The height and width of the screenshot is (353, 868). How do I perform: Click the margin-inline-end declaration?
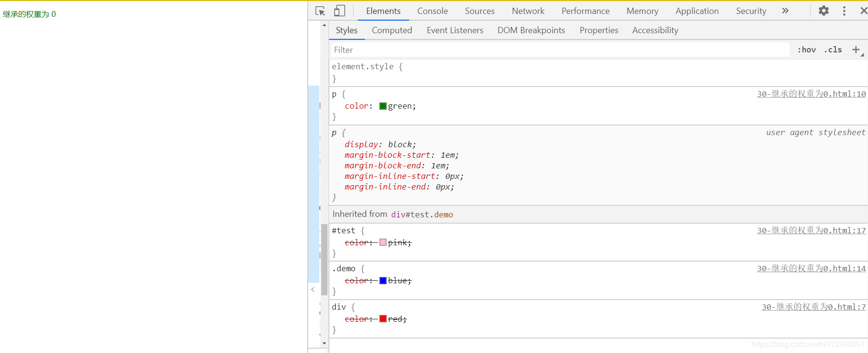[x=399, y=187]
